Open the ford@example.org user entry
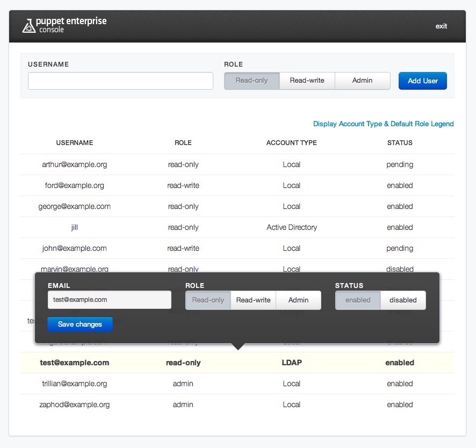This screenshot has width=476, height=448. [75, 185]
